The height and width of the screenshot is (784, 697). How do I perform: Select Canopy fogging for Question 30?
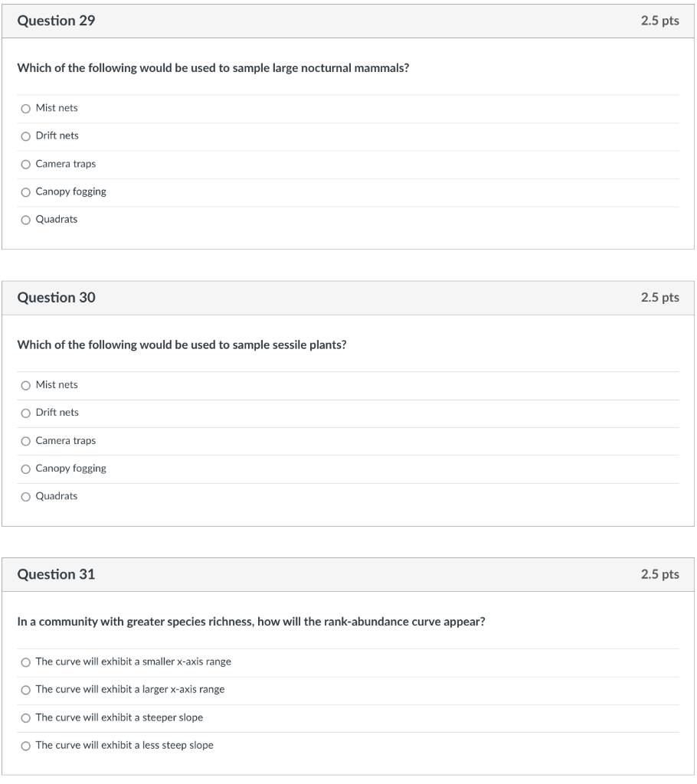coord(26,468)
